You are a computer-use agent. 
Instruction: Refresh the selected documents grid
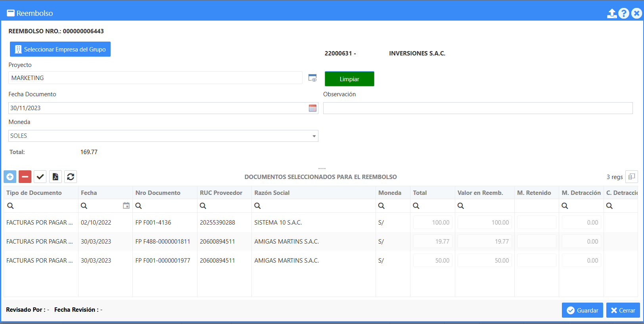pyautogui.click(x=71, y=177)
